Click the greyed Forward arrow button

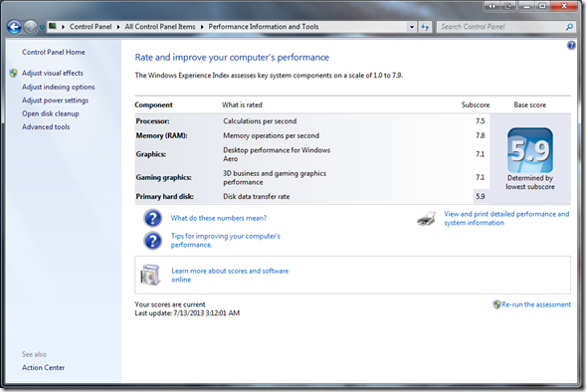point(30,27)
